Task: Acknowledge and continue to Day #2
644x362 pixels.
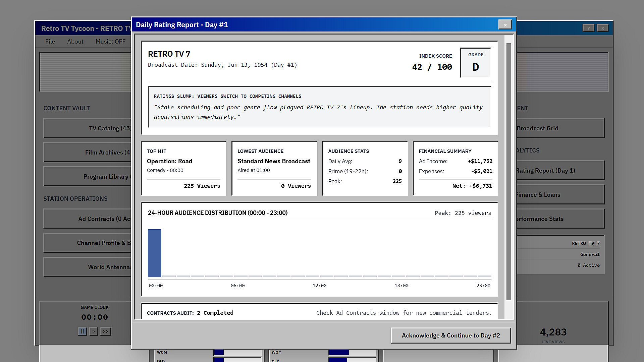Action: pos(451,336)
